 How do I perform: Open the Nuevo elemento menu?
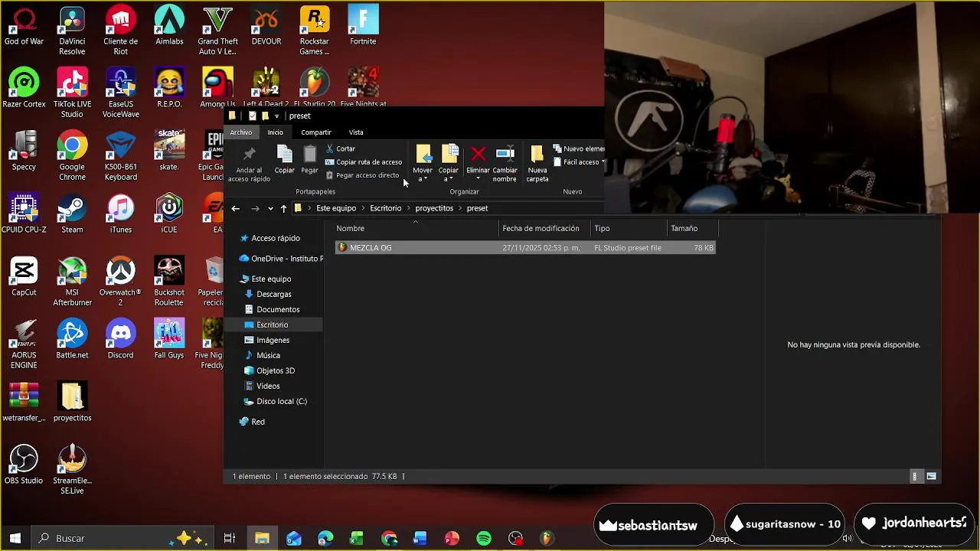tap(579, 148)
